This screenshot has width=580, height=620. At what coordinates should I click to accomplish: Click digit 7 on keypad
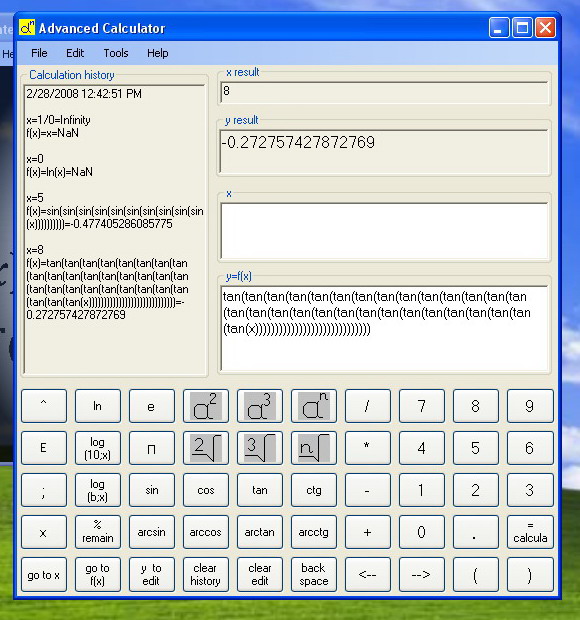click(422, 406)
